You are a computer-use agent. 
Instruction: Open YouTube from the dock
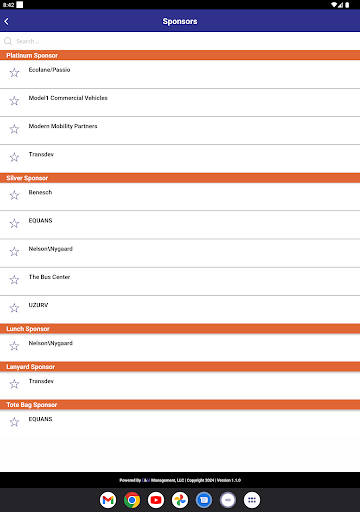156,500
